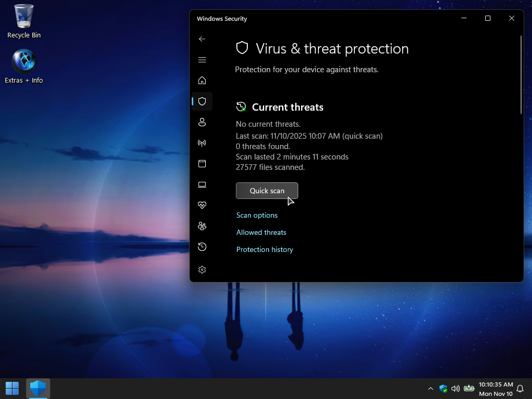The width and height of the screenshot is (532, 399).
Task: Select Virus & threat protection shield icon
Action: click(202, 101)
